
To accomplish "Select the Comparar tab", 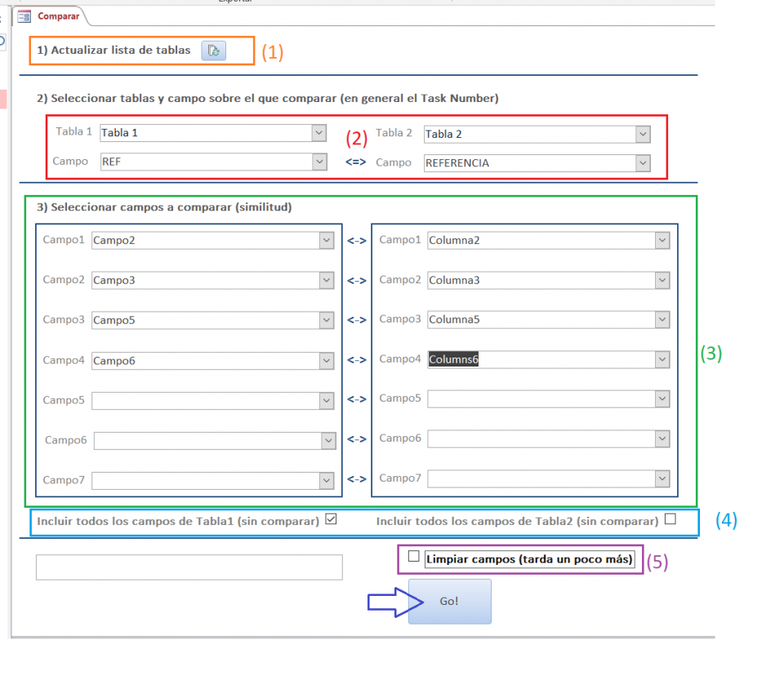I will tap(57, 15).
